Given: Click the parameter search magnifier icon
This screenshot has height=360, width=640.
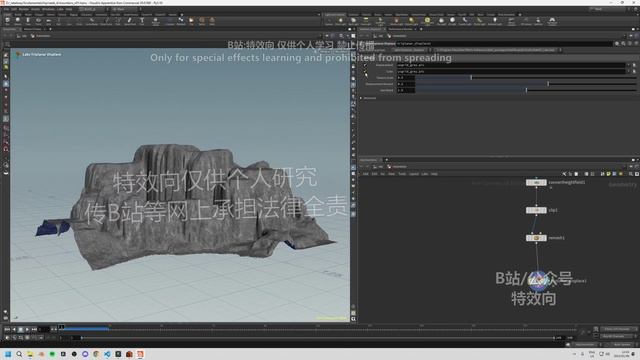Looking at the screenshot, I should pos(623,43).
